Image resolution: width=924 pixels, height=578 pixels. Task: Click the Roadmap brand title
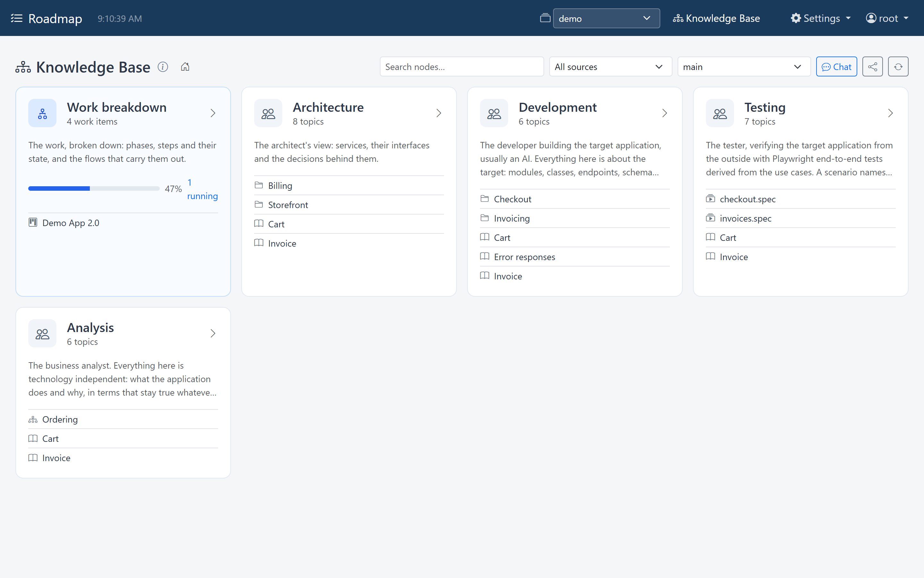(56, 18)
